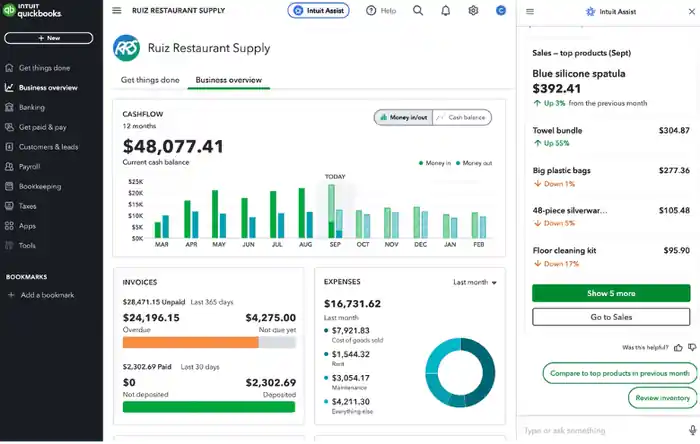Click the Go to Sales button
This screenshot has width=700, height=444.
611,317
